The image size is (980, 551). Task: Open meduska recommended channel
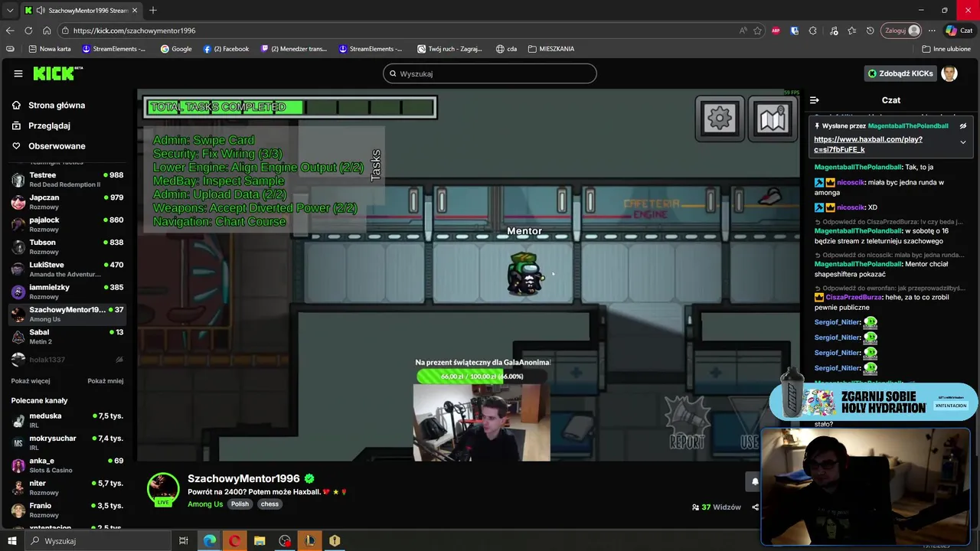67,420
